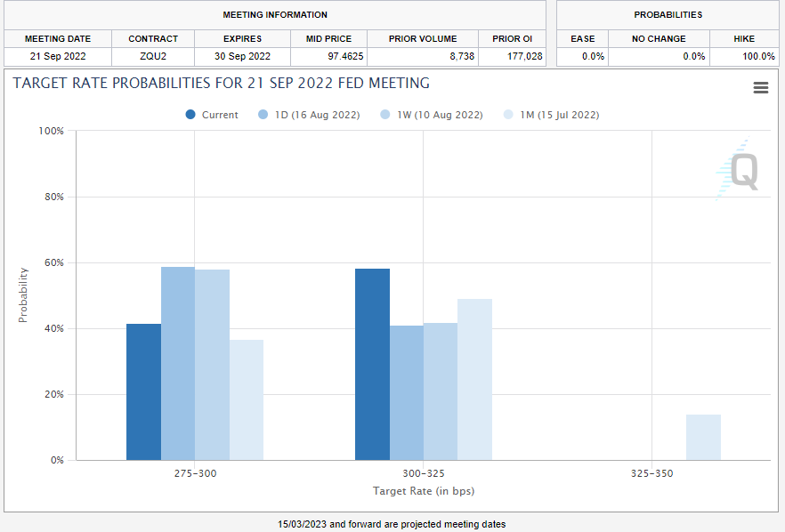The width and height of the screenshot is (785, 532).
Task: Click the 100% y-axis label
Action: [52, 131]
